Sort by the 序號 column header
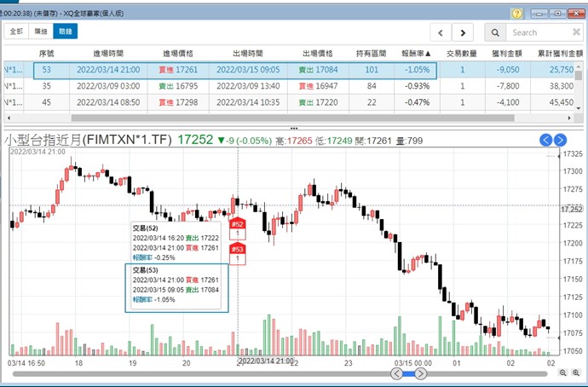 (46, 54)
